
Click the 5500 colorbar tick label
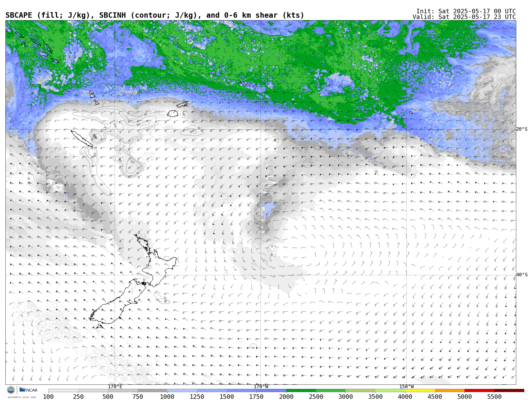click(x=494, y=397)
